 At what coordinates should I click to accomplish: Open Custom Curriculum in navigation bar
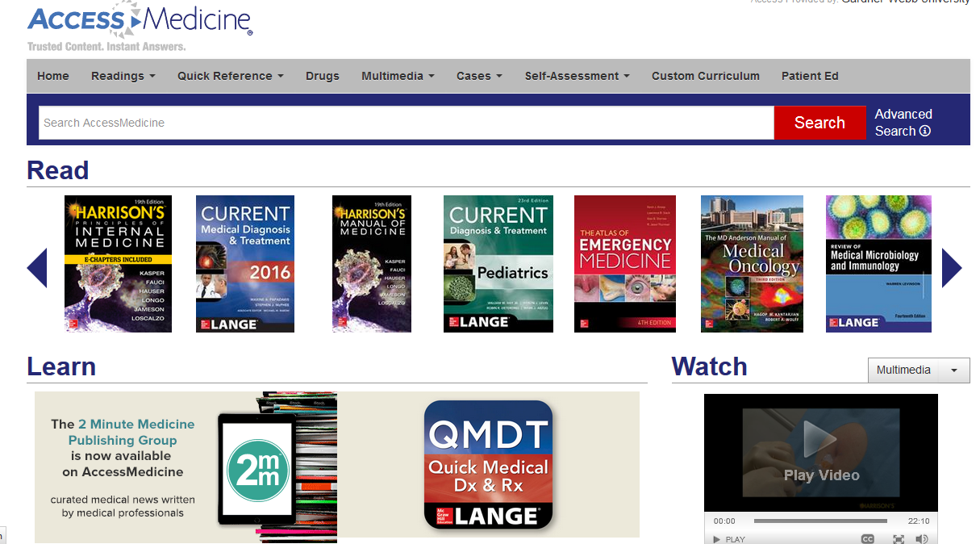(x=706, y=76)
